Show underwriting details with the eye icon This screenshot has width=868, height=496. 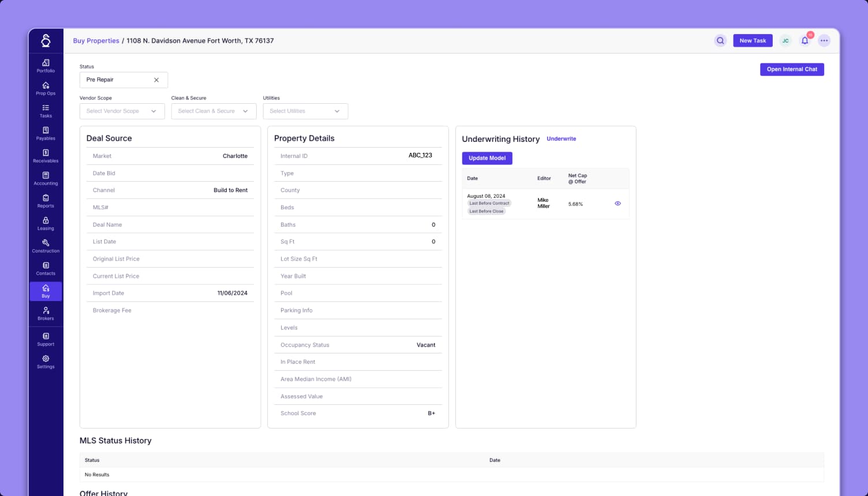618,203
